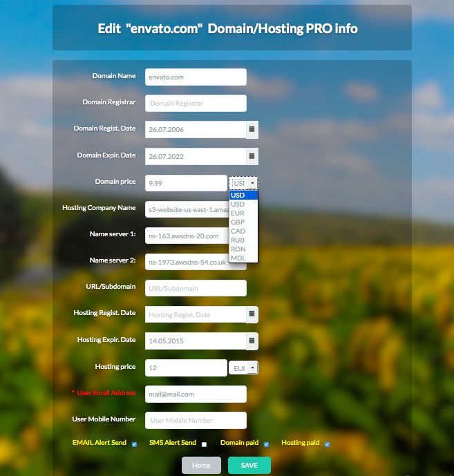454x476 pixels.
Task: Open calendar for Domain Expir. Date
Action: 252,156
